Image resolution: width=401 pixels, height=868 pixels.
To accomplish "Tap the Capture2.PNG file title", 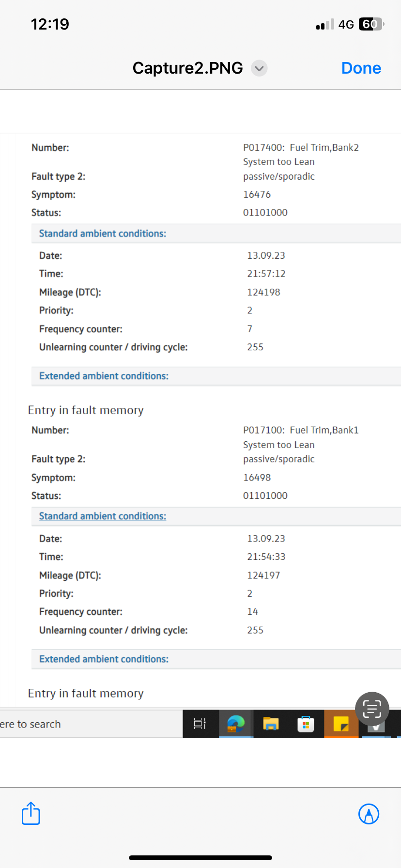I will [187, 68].
